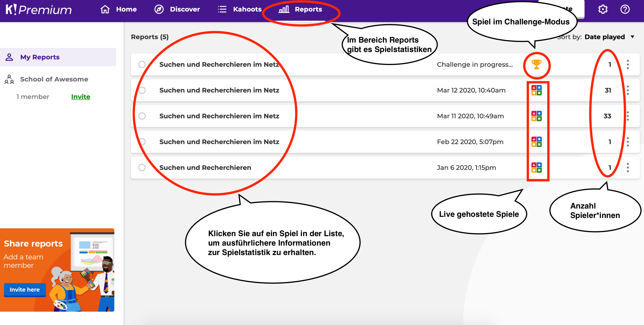The width and height of the screenshot is (644, 325).
Task: Open the help question mark icon
Action: (625, 9)
